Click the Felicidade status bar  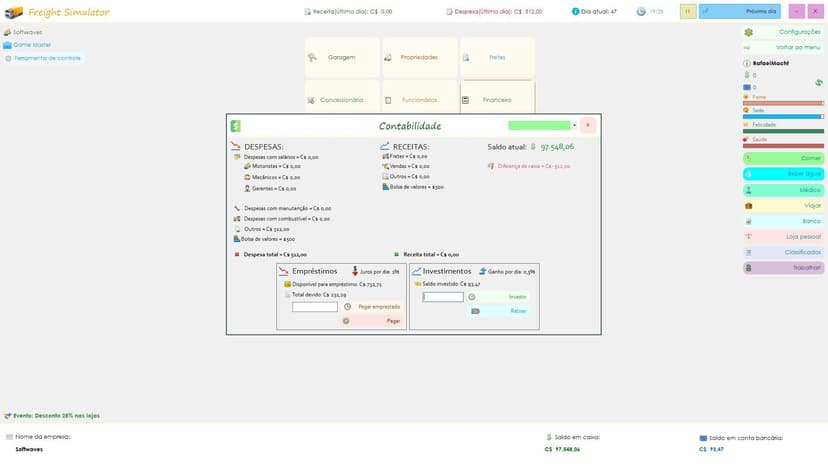coord(783,131)
